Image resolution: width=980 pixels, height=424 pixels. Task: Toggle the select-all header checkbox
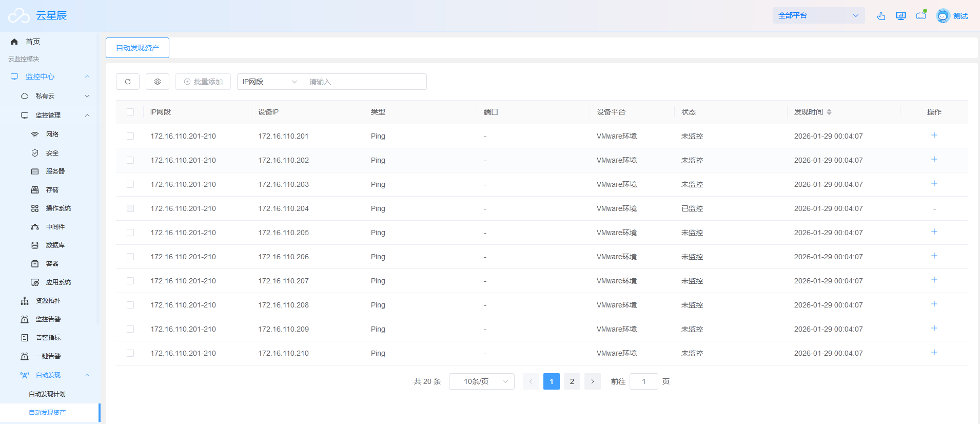tap(130, 112)
